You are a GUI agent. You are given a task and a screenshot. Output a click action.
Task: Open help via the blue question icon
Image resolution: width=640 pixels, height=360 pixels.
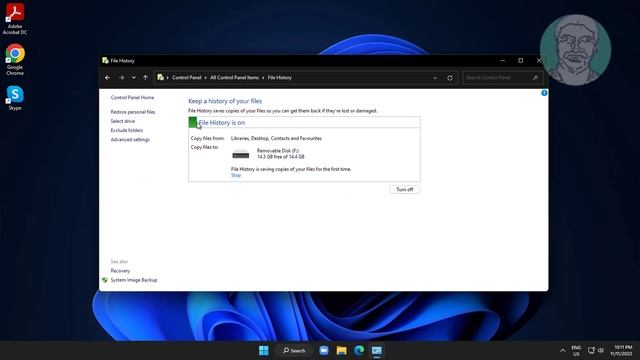pyautogui.click(x=544, y=93)
